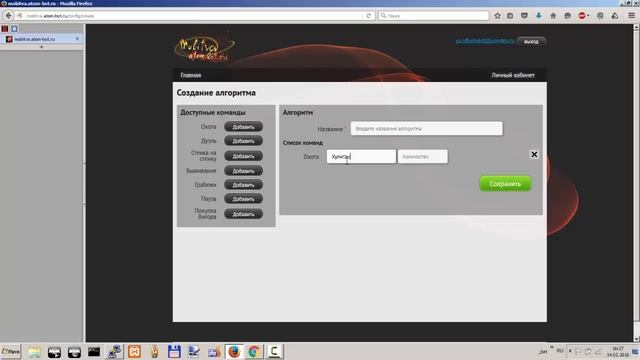Click the blue square sidebar icon
This screenshot has height=360, width=640.
14,29
